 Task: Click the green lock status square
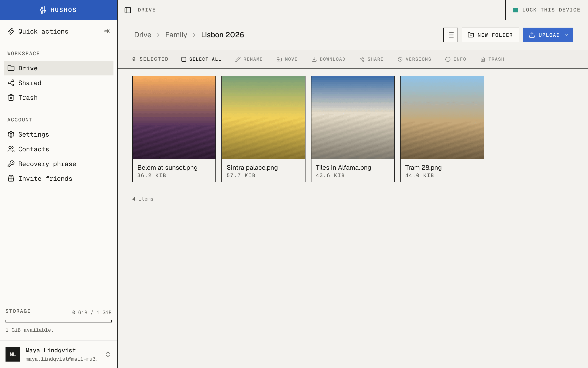click(515, 10)
